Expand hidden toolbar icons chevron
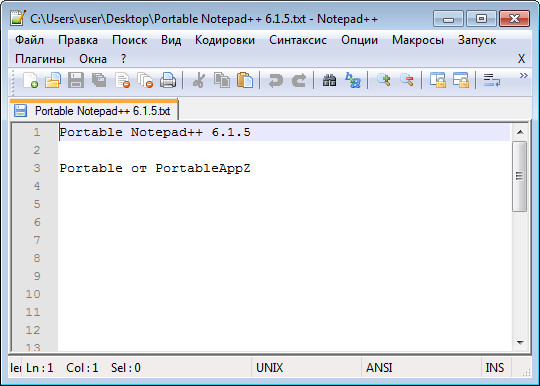This screenshot has height=386, width=540. tap(523, 75)
